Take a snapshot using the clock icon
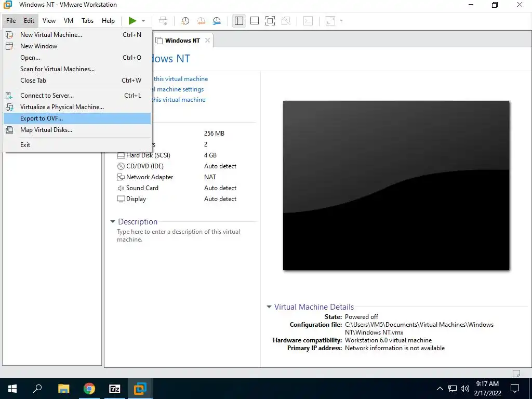Screen dimensions: 532x399 [185, 21]
